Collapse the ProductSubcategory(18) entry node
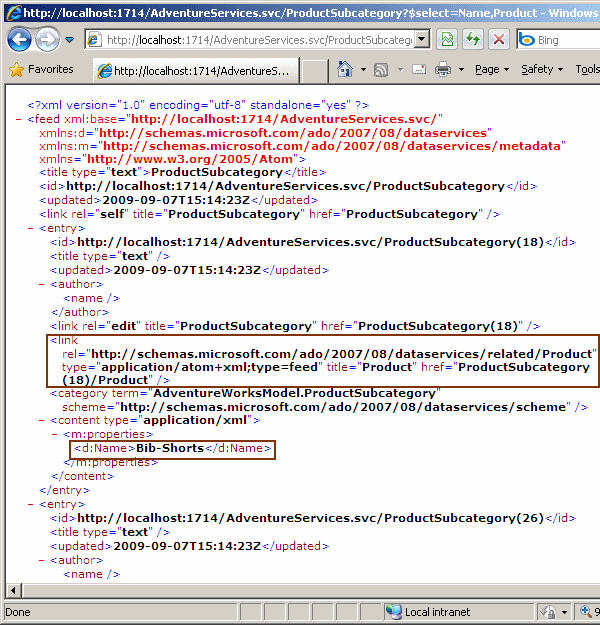Image resolution: width=600 pixels, height=625 pixels. point(32,228)
